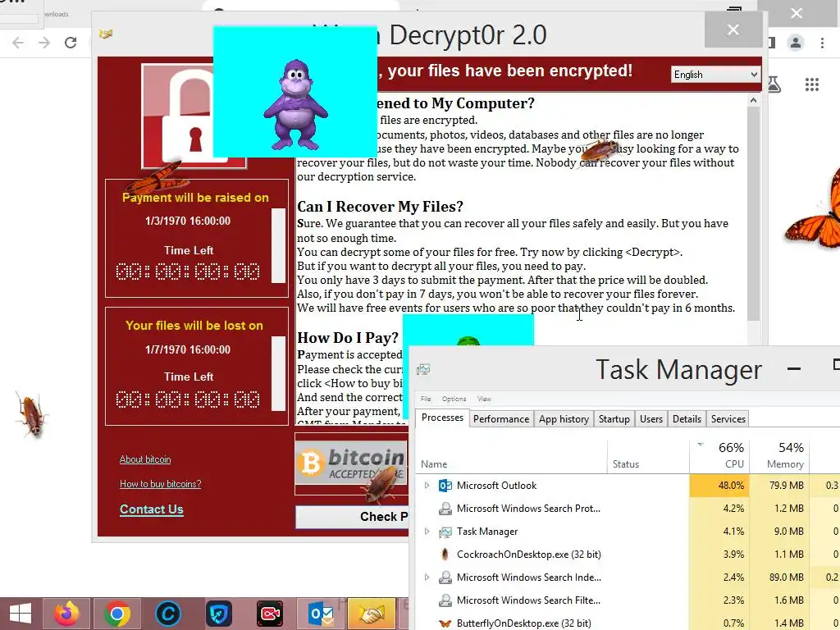Reload the page in Chrome
The width and height of the screenshot is (840, 630).
pyautogui.click(x=71, y=43)
